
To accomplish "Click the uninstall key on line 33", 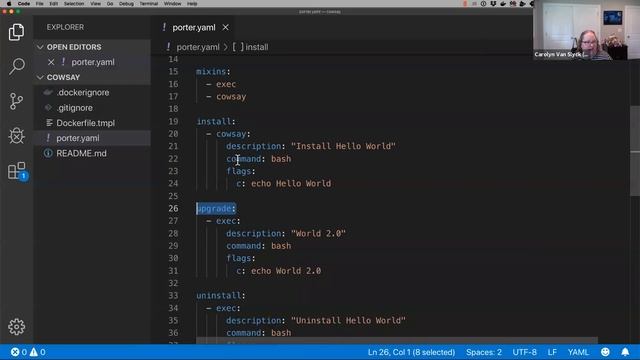I will click(x=218, y=296).
